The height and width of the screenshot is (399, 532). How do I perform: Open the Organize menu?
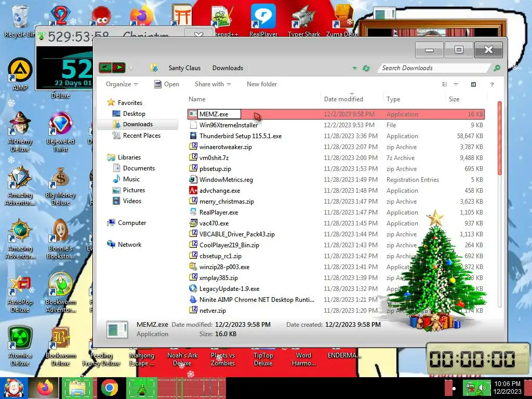coord(122,84)
